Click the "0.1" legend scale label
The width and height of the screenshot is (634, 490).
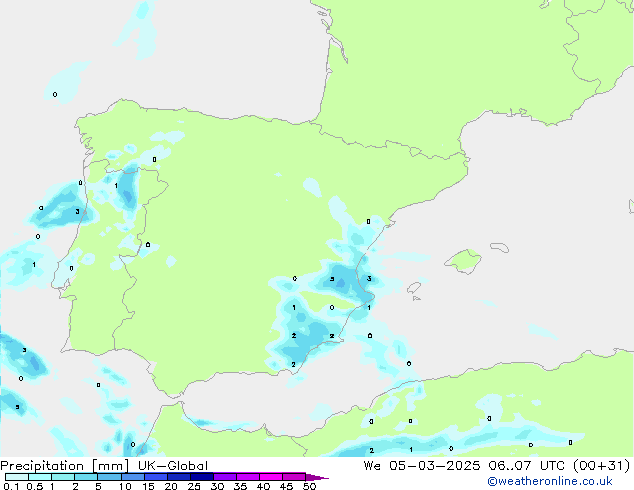point(11,486)
